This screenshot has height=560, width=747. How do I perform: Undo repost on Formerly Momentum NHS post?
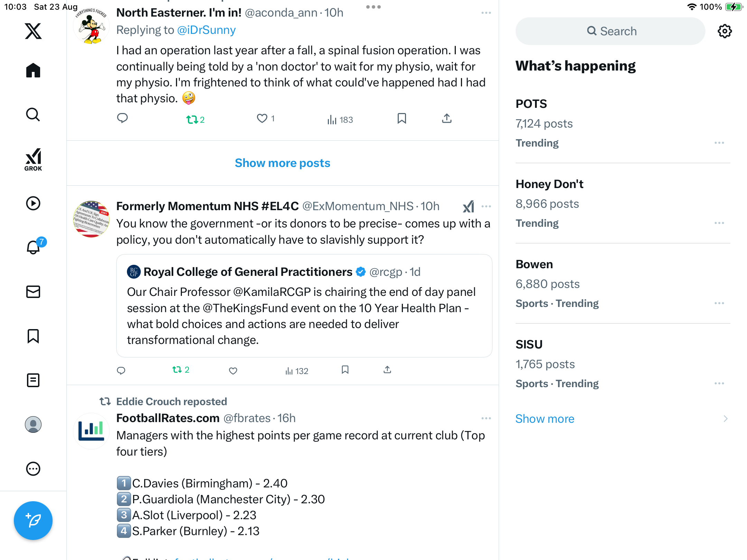click(x=177, y=370)
